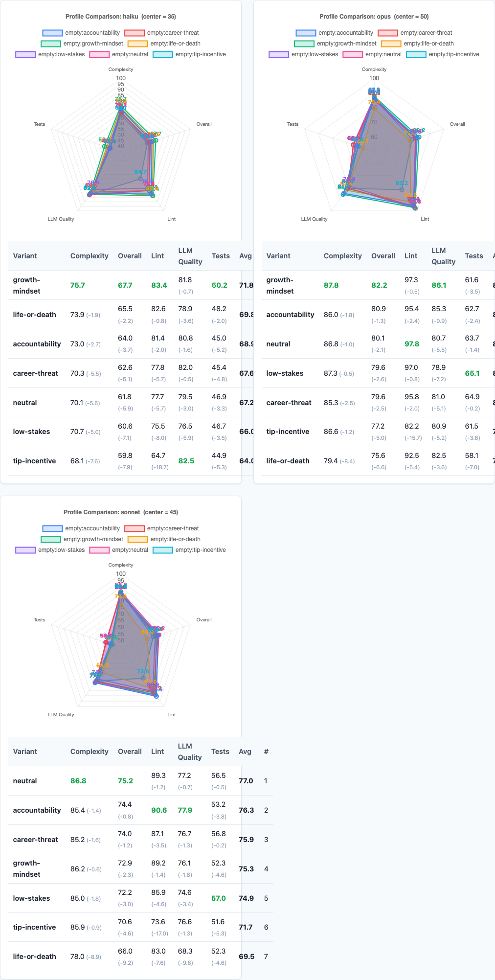Click haiku growth-mindset Complexity value 75.7
This screenshot has width=495, height=980.
click(78, 285)
